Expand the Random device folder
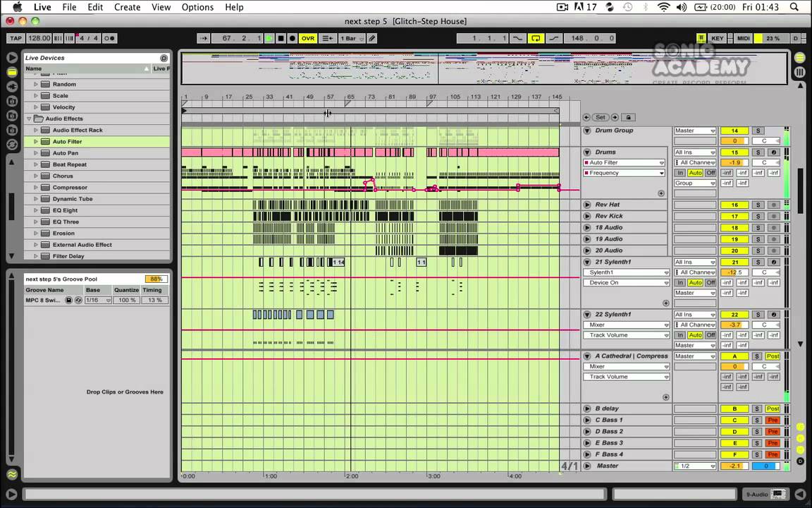Viewport: 812px width, 508px height. pos(36,84)
